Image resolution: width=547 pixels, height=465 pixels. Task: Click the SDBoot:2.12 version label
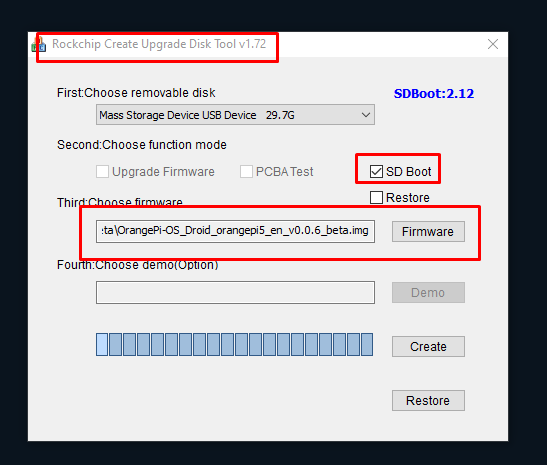click(x=434, y=93)
